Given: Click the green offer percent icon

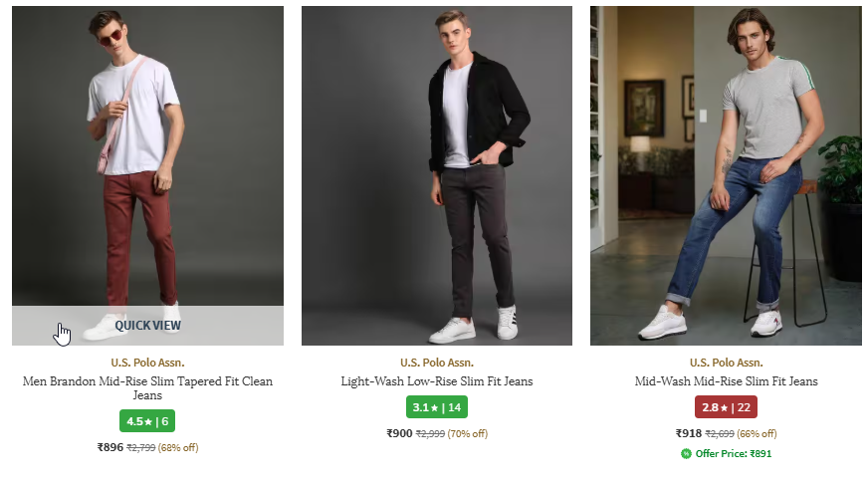Looking at the screenshot, I should click(x=686, y=454).
